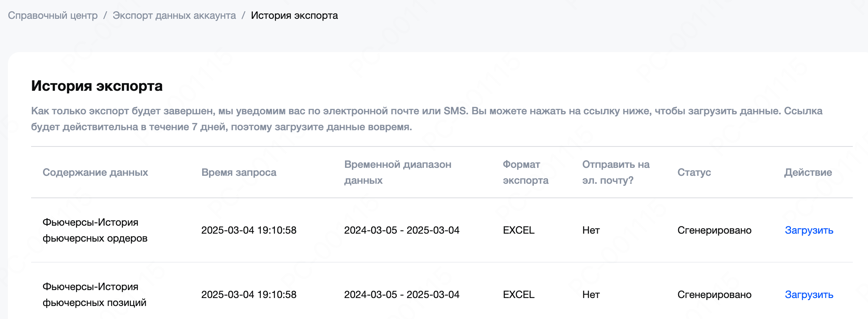Click the Отправить на эл. почту? header
The image size is (868, 319).
tap(616, 173)
